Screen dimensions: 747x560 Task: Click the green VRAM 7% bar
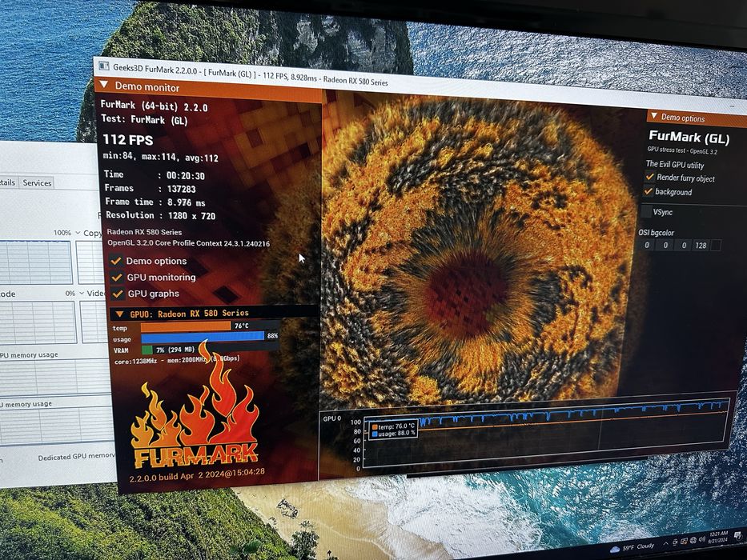pyautogui.click(x=147, y=350)
